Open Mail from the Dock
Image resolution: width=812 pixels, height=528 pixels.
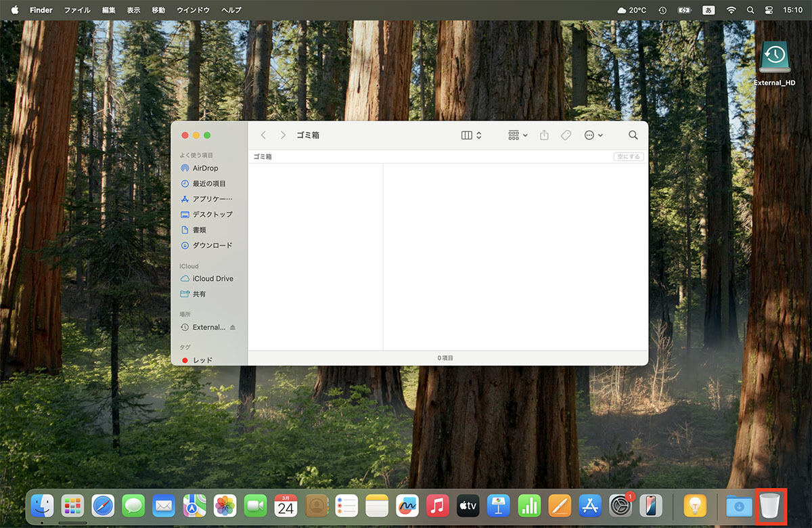pos(164,505)
